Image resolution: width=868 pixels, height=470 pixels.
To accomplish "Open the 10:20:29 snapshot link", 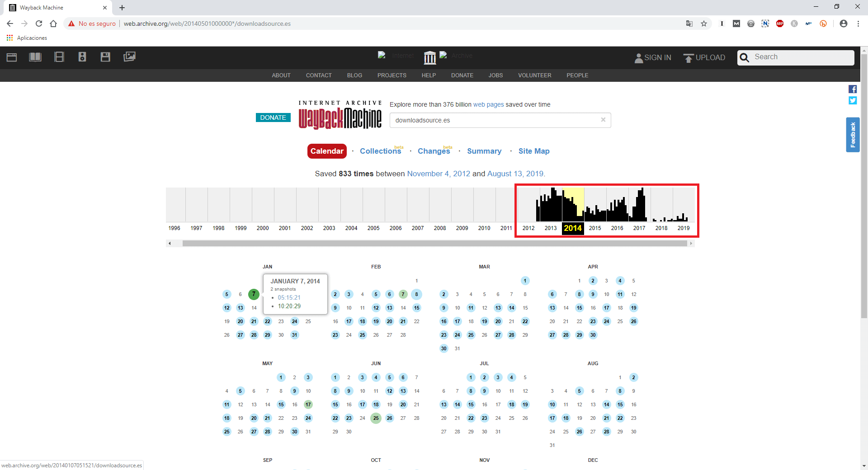I will click(289, 306).
